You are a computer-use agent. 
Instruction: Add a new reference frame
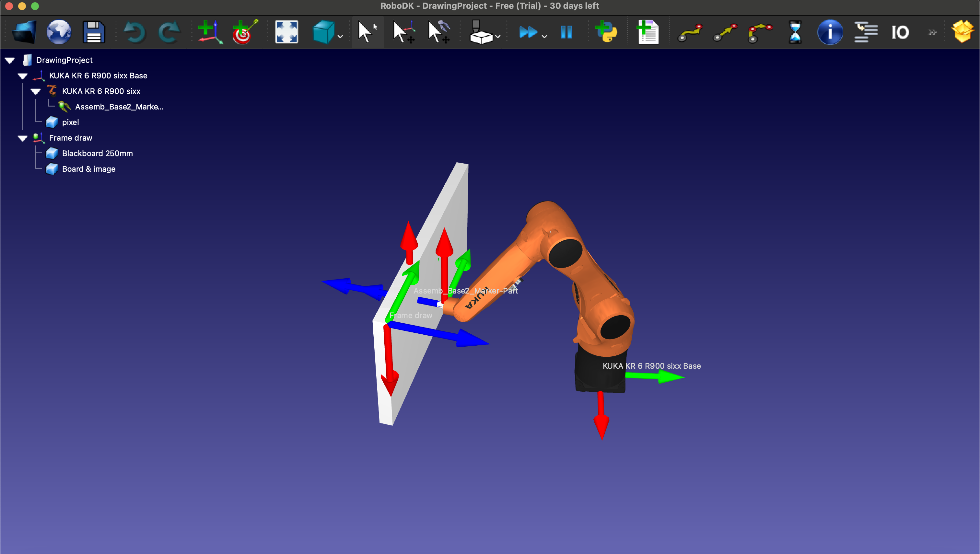[x=210, y=32]
